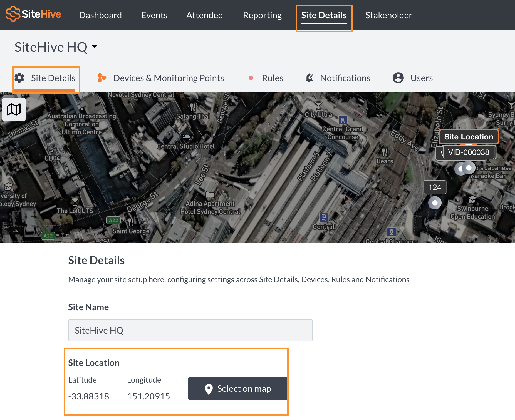Click the Central Grand Concourse station icon
The image size is (515, 420).
(x=343, y=120)
